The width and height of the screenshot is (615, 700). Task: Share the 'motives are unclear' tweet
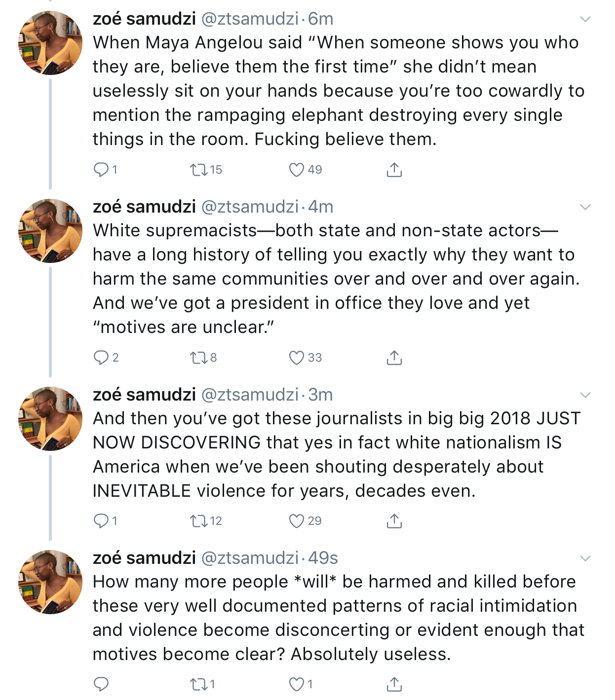[394, 358]
